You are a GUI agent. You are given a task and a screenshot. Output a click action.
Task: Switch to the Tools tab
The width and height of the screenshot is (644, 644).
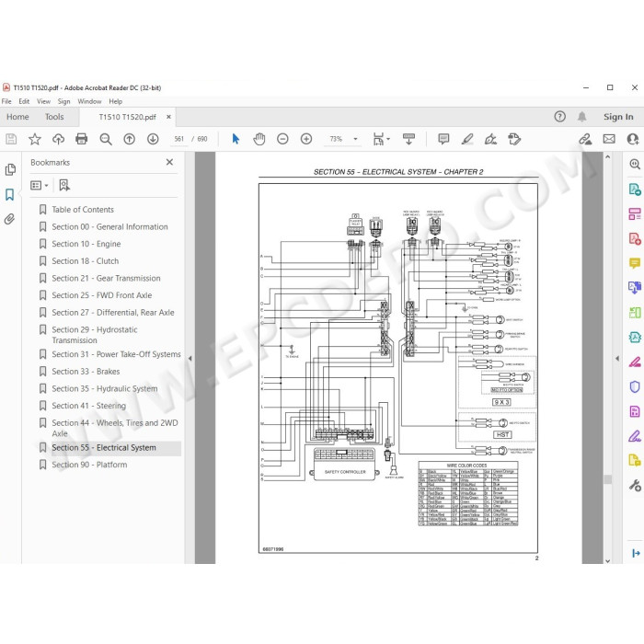54,117
